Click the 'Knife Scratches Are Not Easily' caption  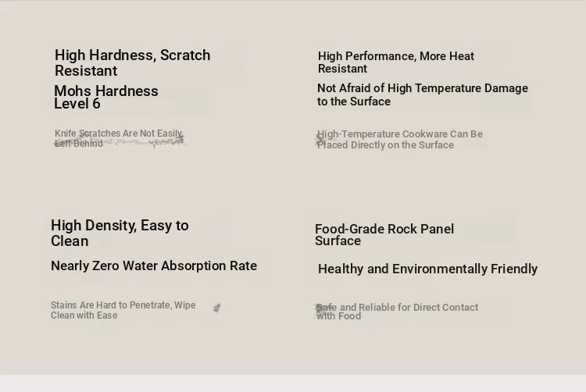tap(119, 134)
